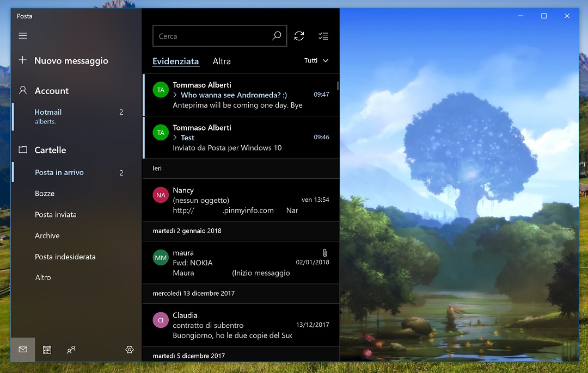Open Posta in arrivo folder

pos(77,173)
